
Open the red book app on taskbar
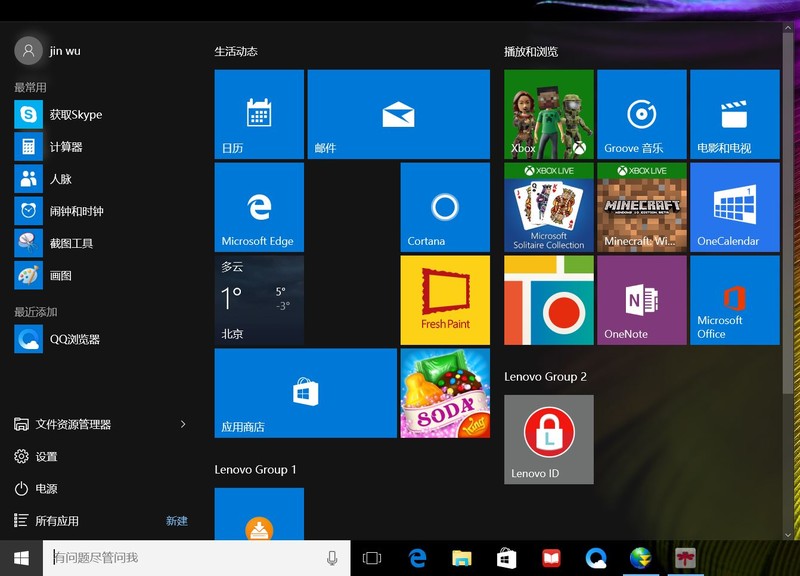(551, 558)
